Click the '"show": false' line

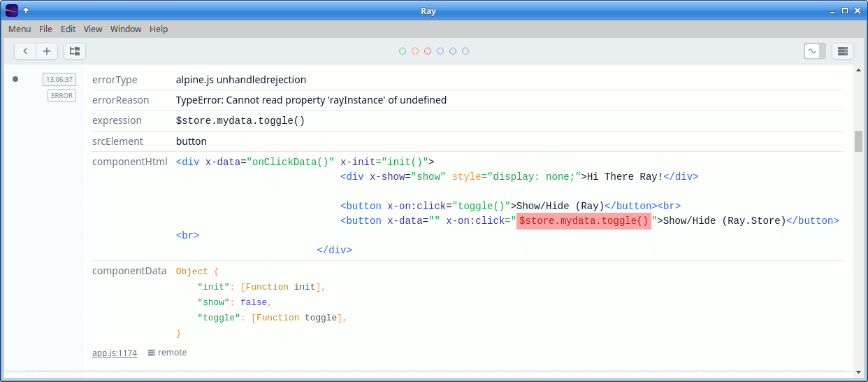(234, 302)
